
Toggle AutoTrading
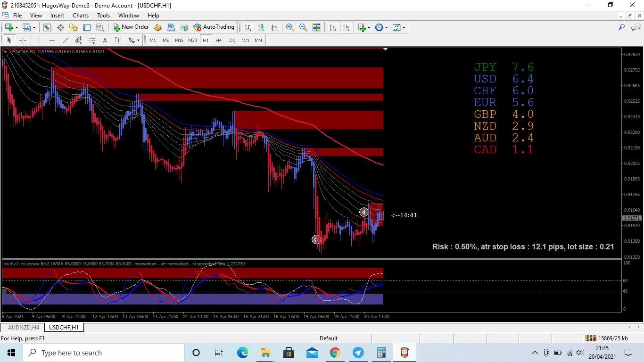(214, 27)
